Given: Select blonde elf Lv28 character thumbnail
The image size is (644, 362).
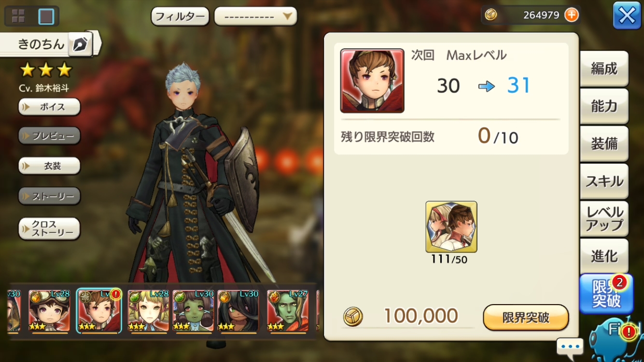Looking at the screenshot, I should tap(148, 311).
